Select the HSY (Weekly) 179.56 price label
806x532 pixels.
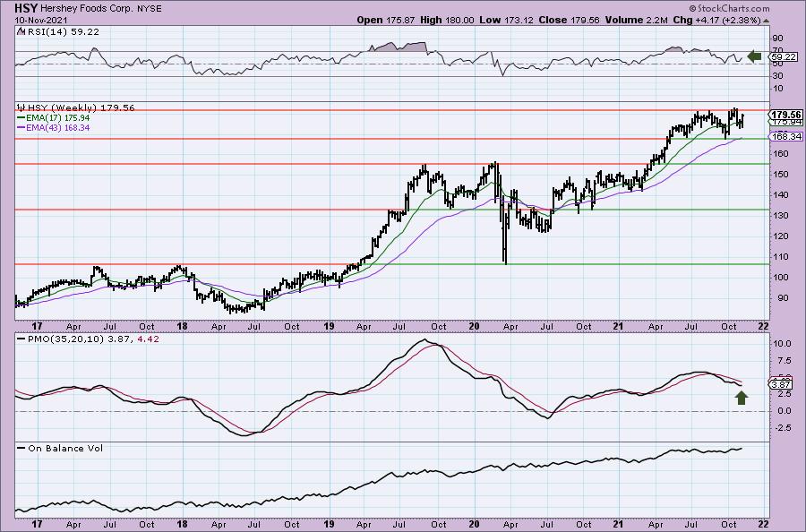[81, 108]
